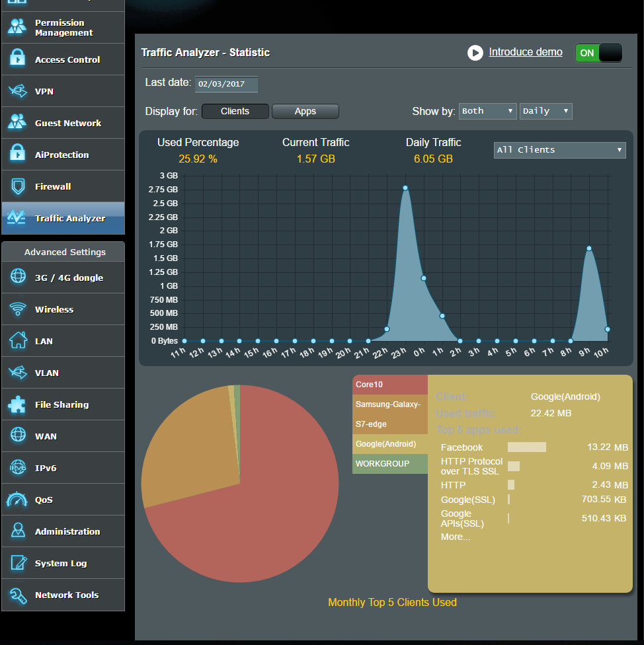The width and height of the screenshot is (644, 645).
Task: Click the Network Tools wrench icon
Action: point(17,595)
